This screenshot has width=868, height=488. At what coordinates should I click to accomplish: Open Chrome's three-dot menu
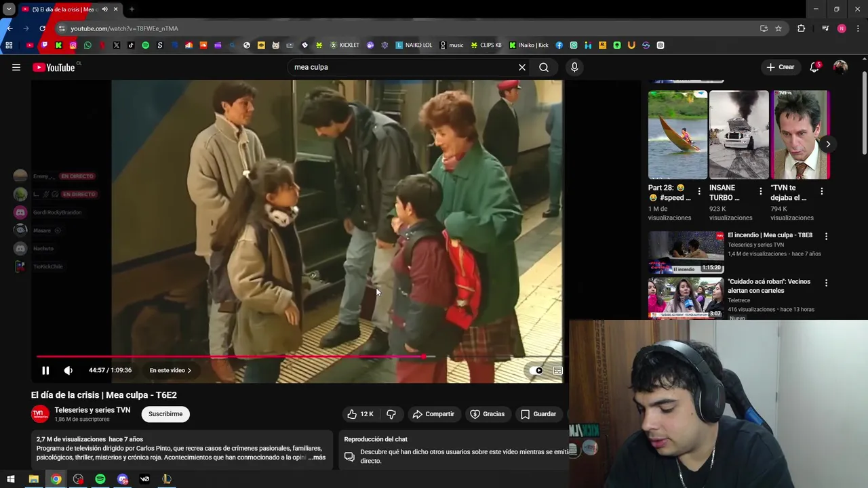[x=859, y=28]
